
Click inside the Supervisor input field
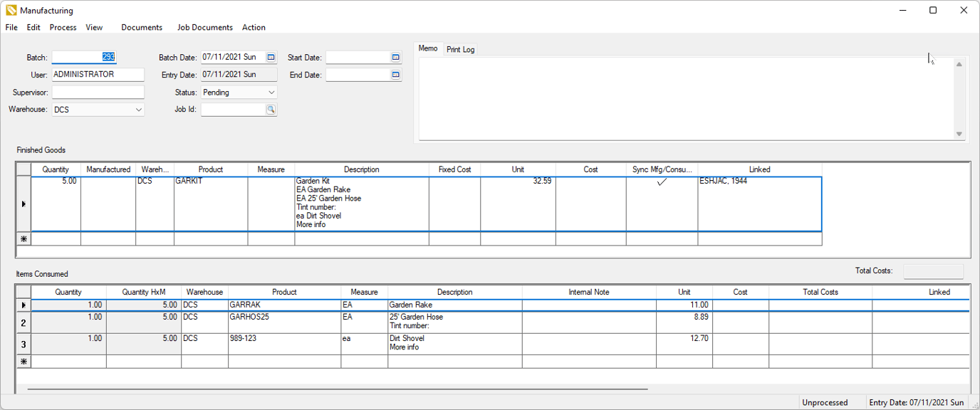click(98, 92)
